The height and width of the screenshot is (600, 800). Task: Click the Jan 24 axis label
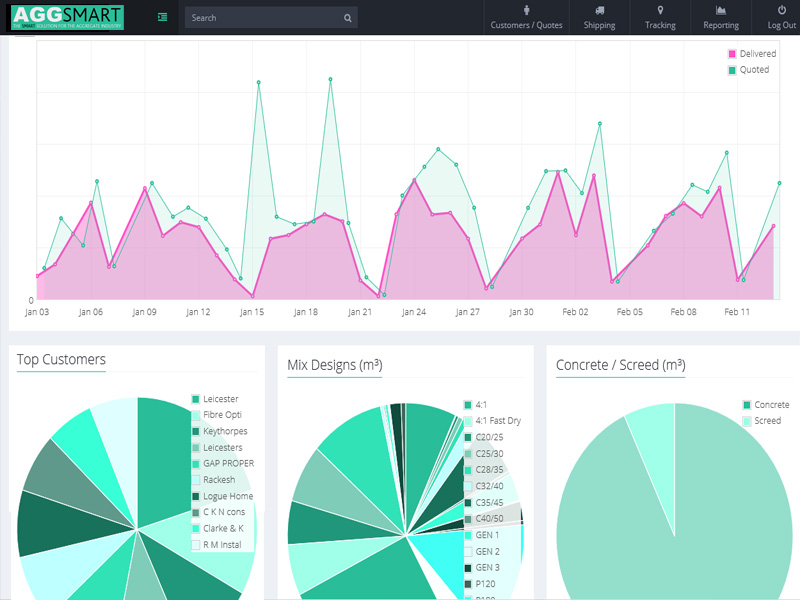click(x=414, y=312)
